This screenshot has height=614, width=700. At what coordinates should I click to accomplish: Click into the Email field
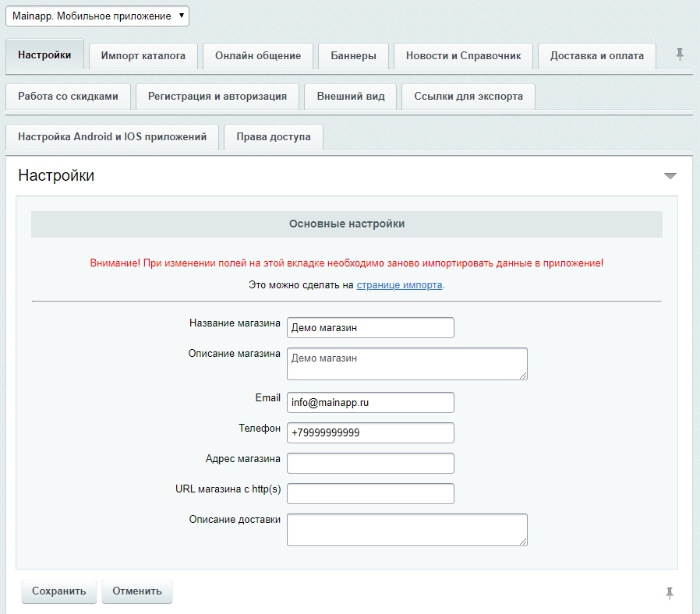tap(370, 403)
